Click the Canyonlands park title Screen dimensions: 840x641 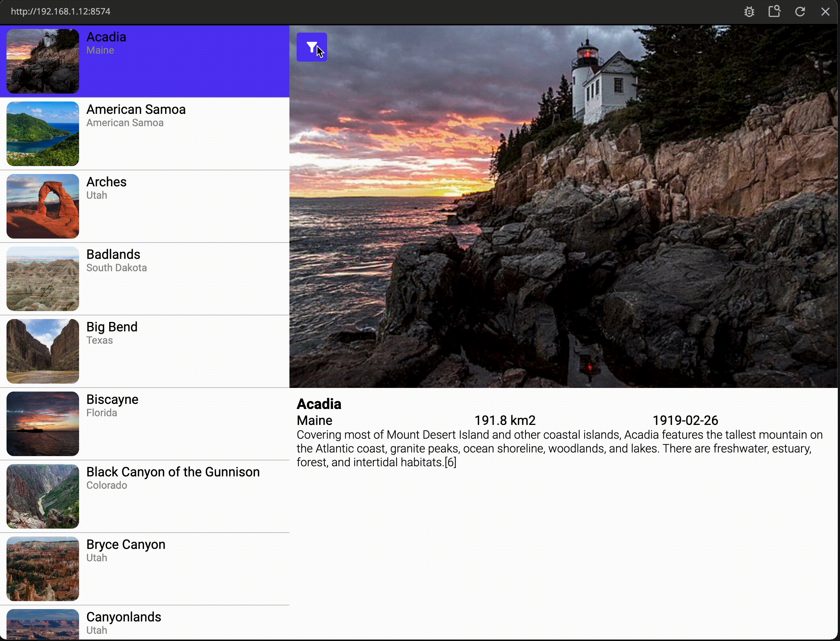click(x=124, y=617)
